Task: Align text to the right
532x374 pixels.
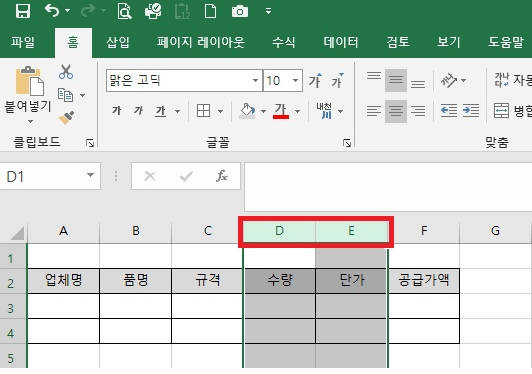Action: click(418, 111)
